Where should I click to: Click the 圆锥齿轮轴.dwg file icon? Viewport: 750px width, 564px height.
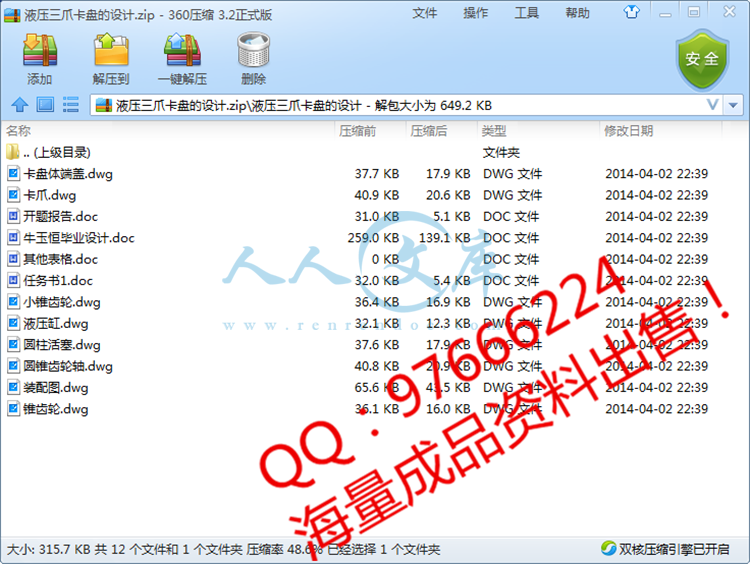tap(13, 366)
